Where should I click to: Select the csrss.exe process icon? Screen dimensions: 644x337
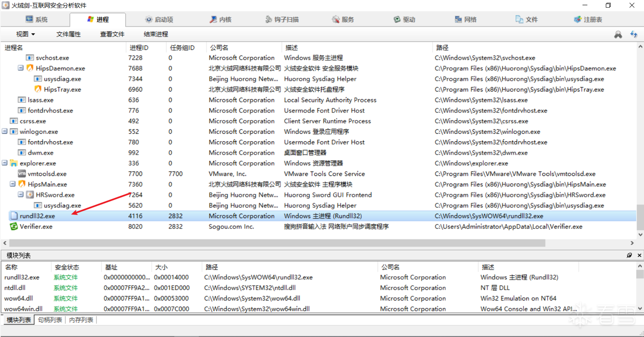14,121
